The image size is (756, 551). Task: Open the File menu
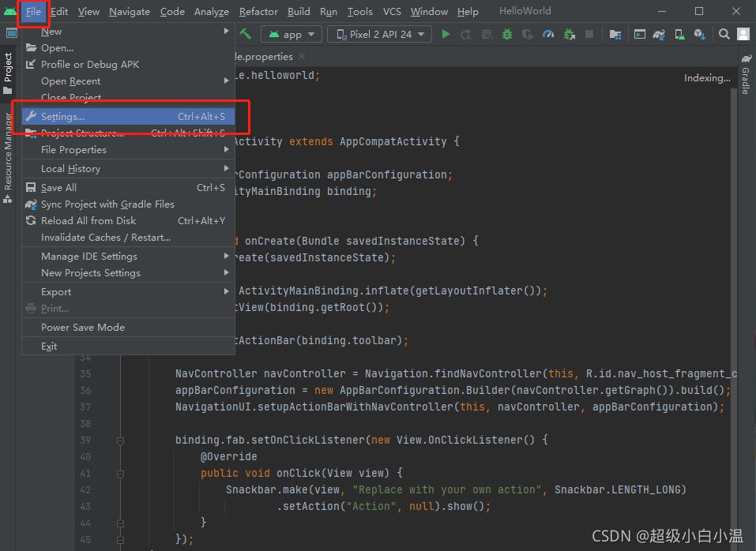click(33, 12)
